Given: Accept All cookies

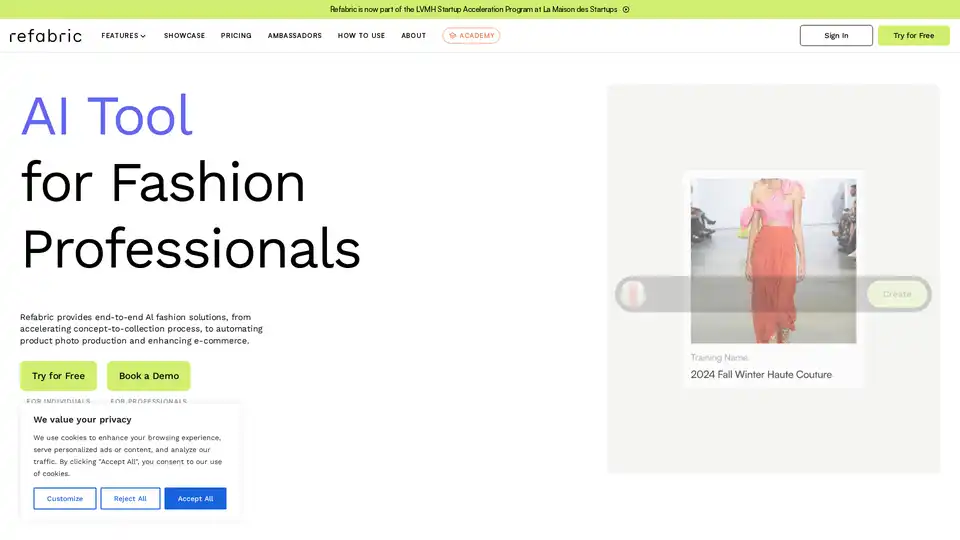Looking at the screenshot, I should pos(195,498).
